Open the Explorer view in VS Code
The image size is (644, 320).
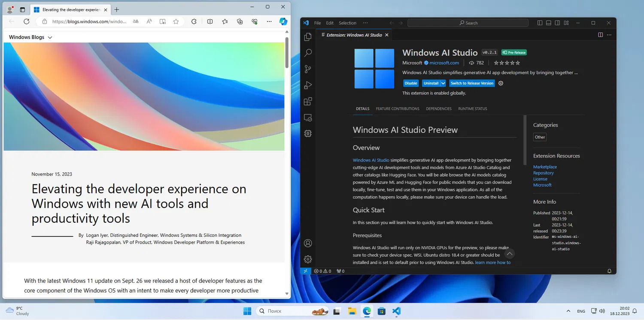click(307, 37)
